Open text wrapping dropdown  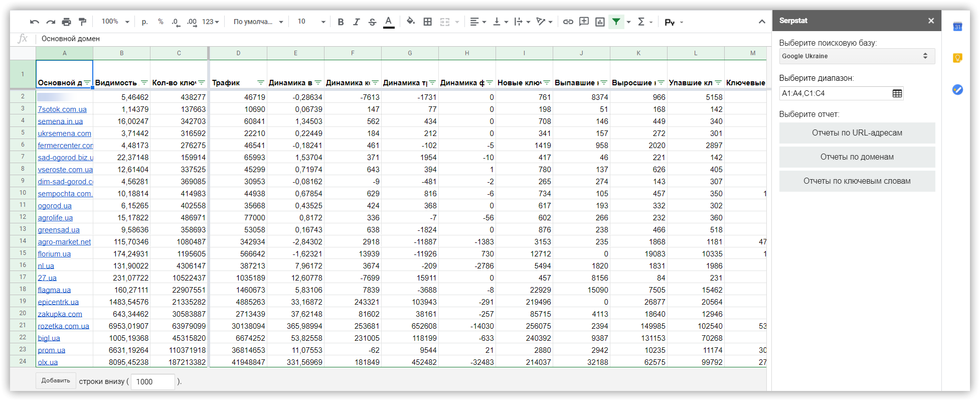tap(522, 22)
